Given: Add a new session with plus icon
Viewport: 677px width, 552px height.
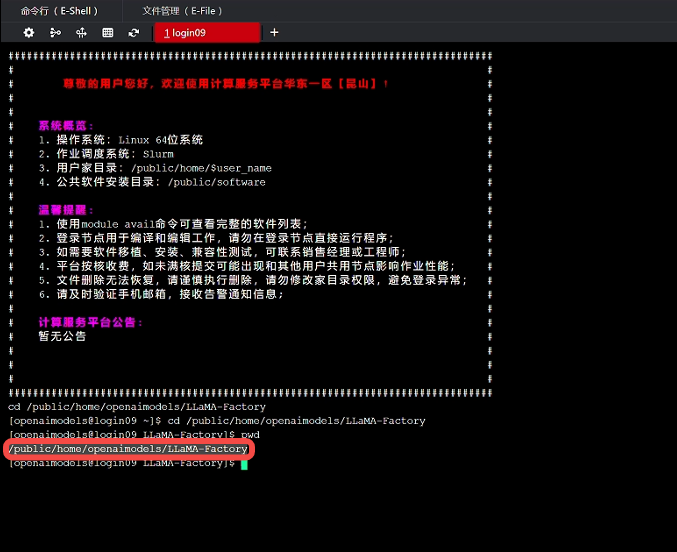Looking at the screenshot, I should 274,32.
